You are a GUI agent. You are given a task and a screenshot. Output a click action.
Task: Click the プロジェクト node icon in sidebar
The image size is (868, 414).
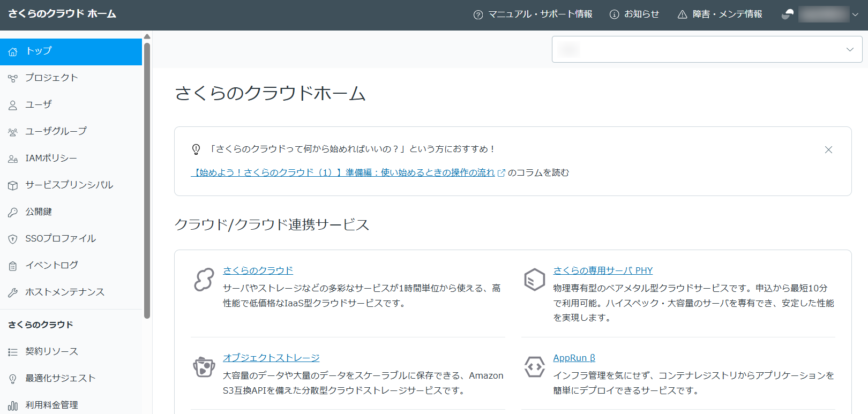13,79
